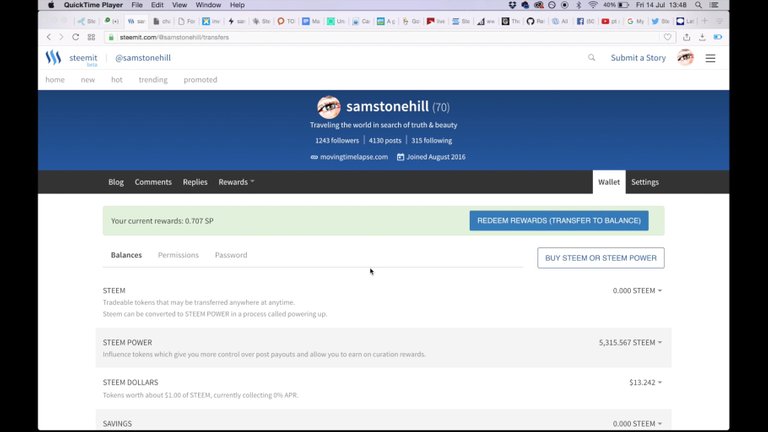This screenshot has width=768, height=432.
Task: Switch to the Facebook tab
Action: (585, 21)
